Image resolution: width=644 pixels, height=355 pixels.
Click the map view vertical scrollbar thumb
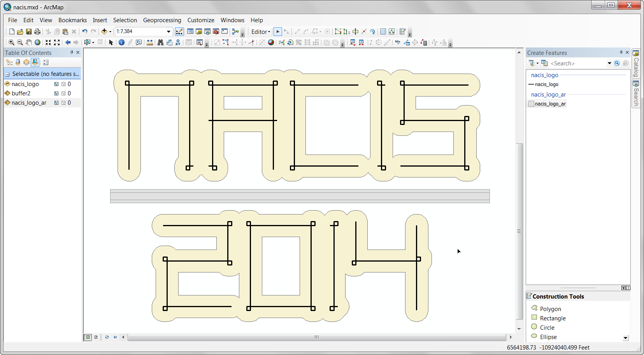point(519,232)
